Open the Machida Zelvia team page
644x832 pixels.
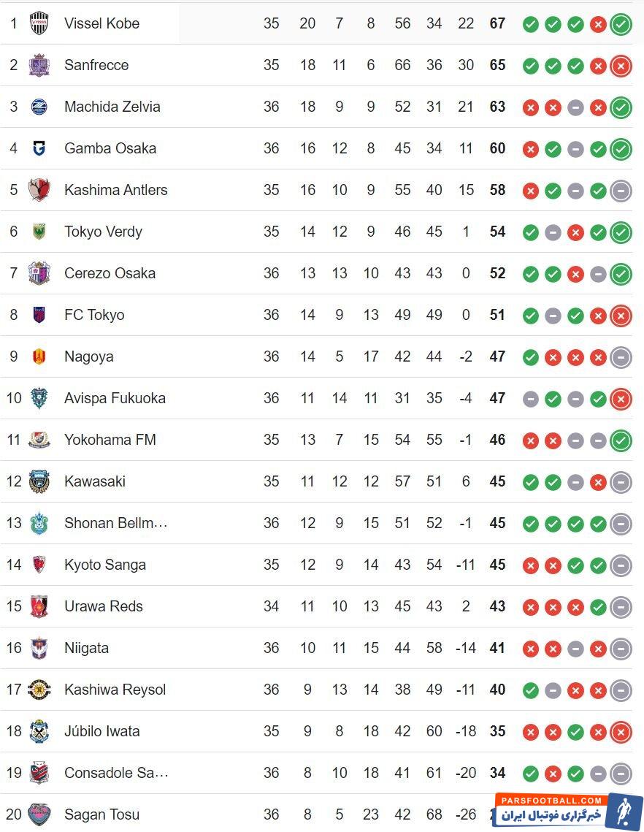click(112, 107)
